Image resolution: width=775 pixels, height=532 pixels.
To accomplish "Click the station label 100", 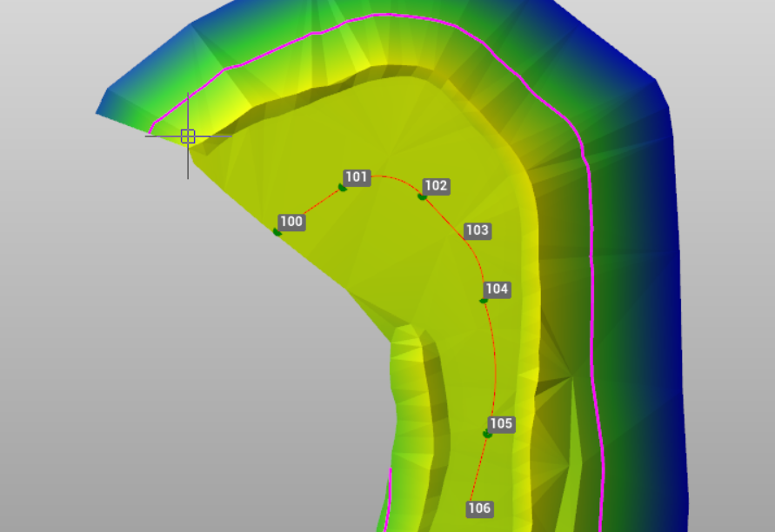I will (x=291, y=222).
